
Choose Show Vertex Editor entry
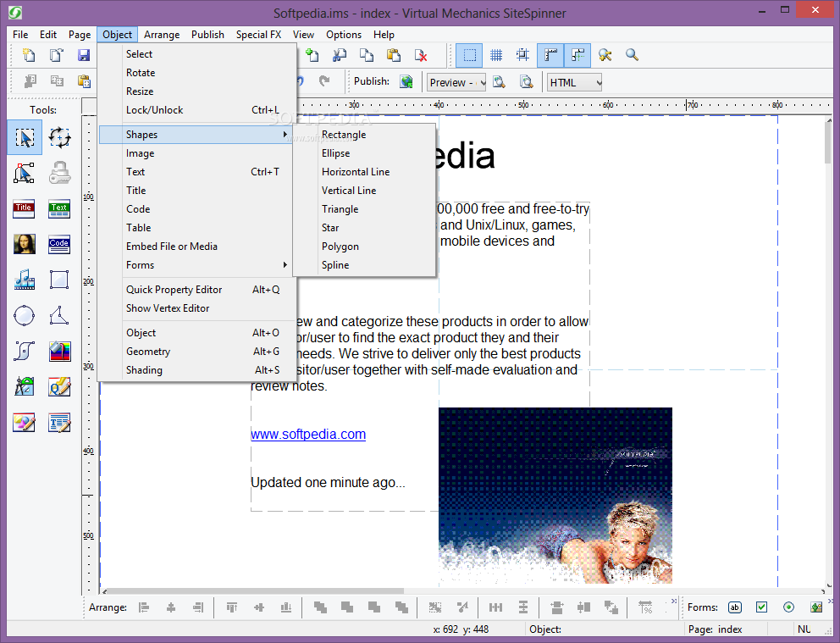tap(196, 308)
